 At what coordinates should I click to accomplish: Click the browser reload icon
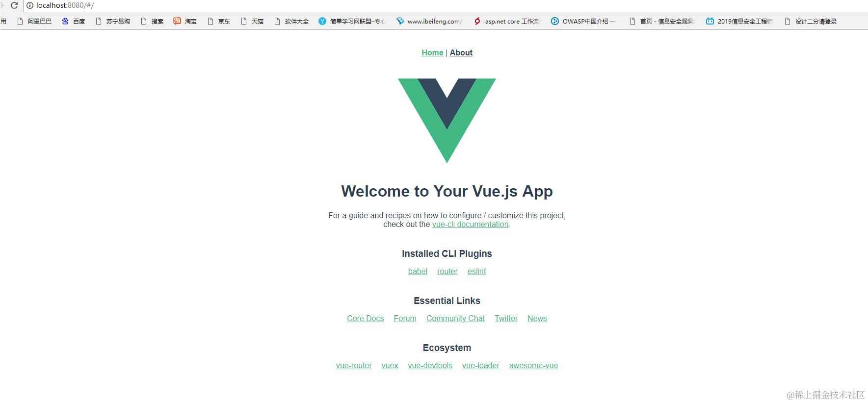coord(14,5)
